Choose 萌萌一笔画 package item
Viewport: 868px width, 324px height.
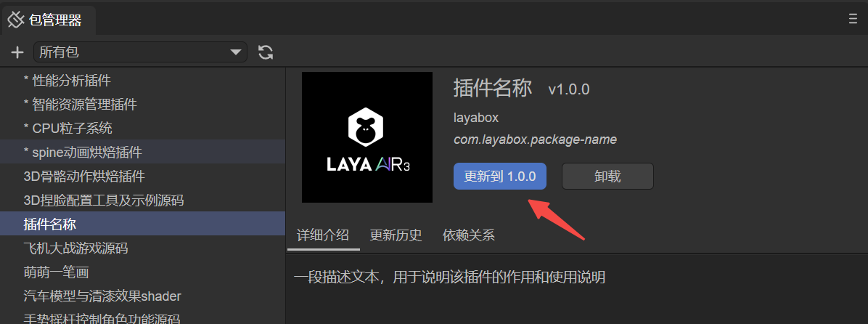pos(56,272)
